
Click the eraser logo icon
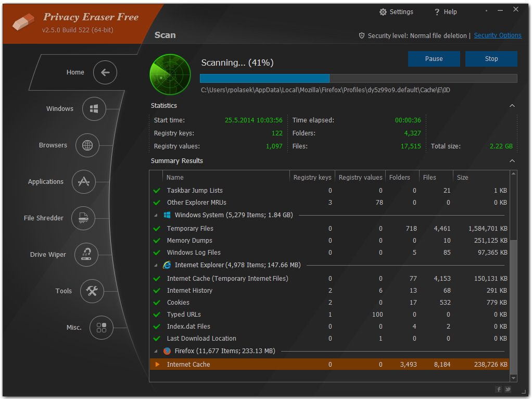23,22
